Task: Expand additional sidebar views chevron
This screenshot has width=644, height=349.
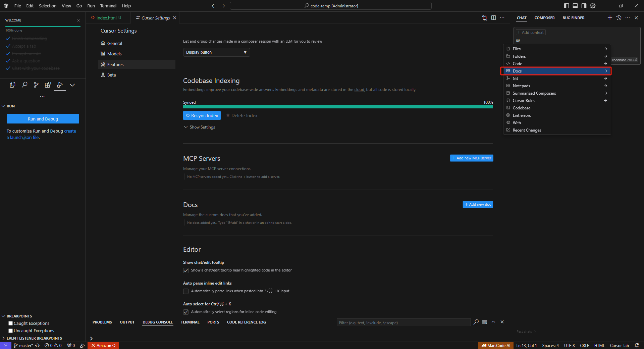Action: tap(72, 85)
